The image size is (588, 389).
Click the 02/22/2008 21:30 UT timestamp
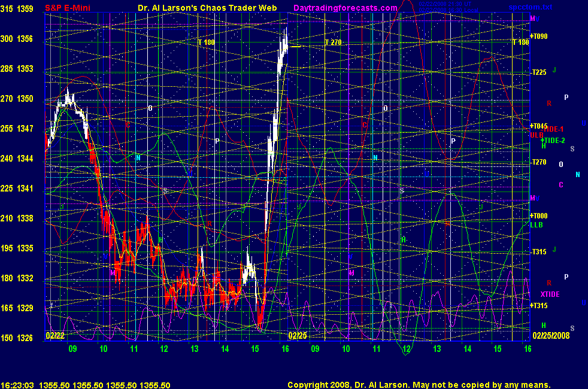tap(445, 4)
